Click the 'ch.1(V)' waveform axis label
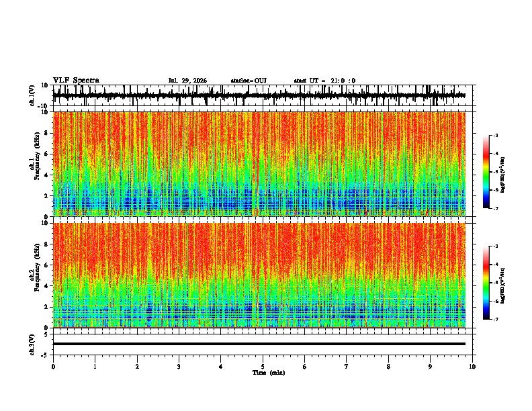This screenshot has height=411, width=532. coord(32,95)
